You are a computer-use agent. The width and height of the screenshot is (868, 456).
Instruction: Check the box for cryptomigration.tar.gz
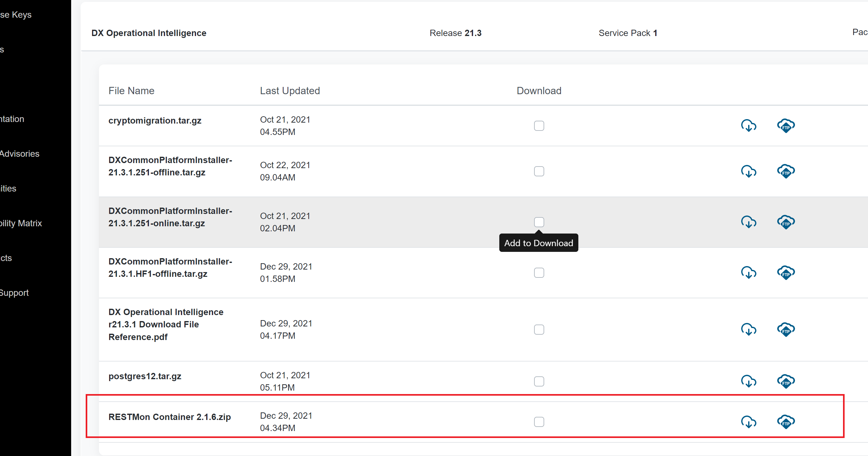(x=539, y=126)
